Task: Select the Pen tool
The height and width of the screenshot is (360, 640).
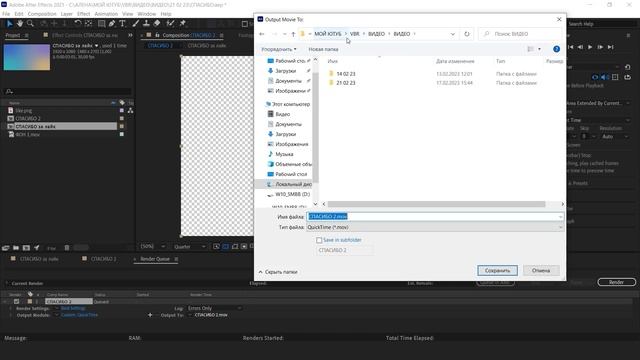Action: pos(112,24)
